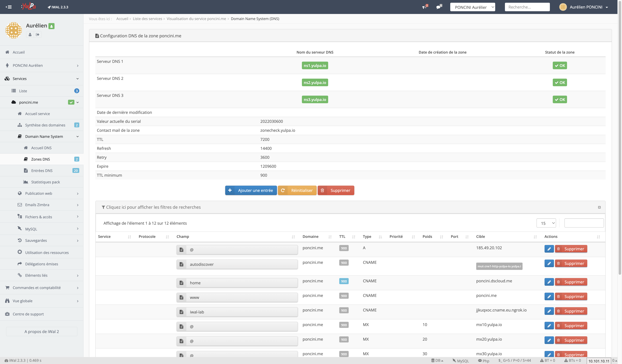Screen dimensions: 622x364
Task: Open Aurélien PONCINI user menu
Action: [x=583, y=7]
